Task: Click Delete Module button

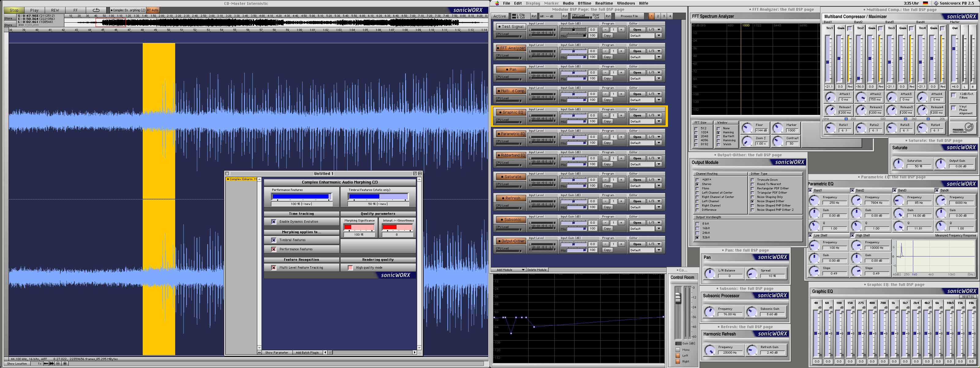Action: [x=537, y=270]
